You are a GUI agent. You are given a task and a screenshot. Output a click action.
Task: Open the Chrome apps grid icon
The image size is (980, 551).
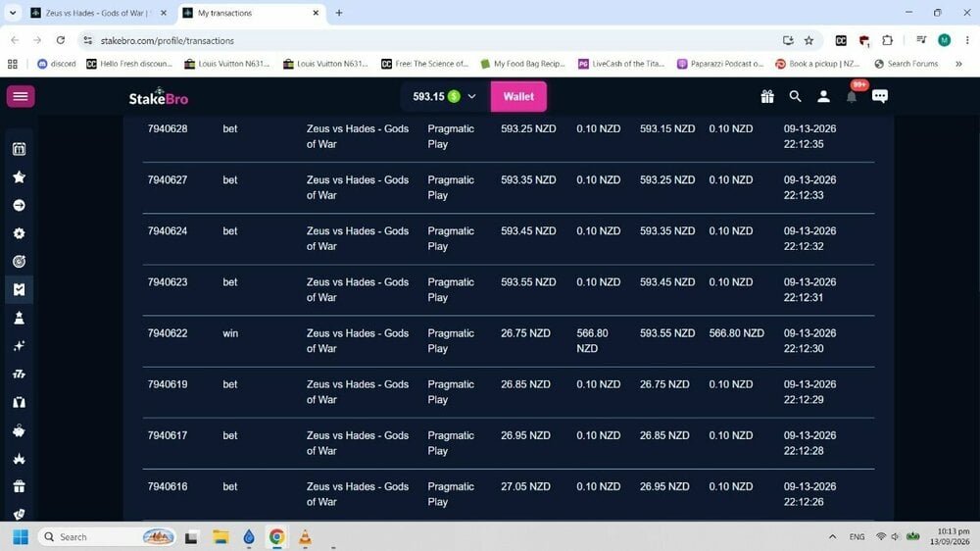[x=13, y=64]
